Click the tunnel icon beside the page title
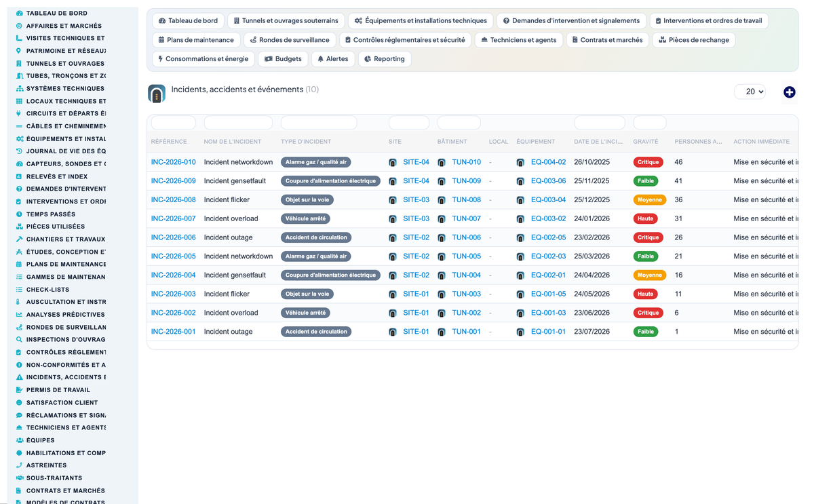The image size is (814, 504). pyautogui.click(x=157, y=94)
